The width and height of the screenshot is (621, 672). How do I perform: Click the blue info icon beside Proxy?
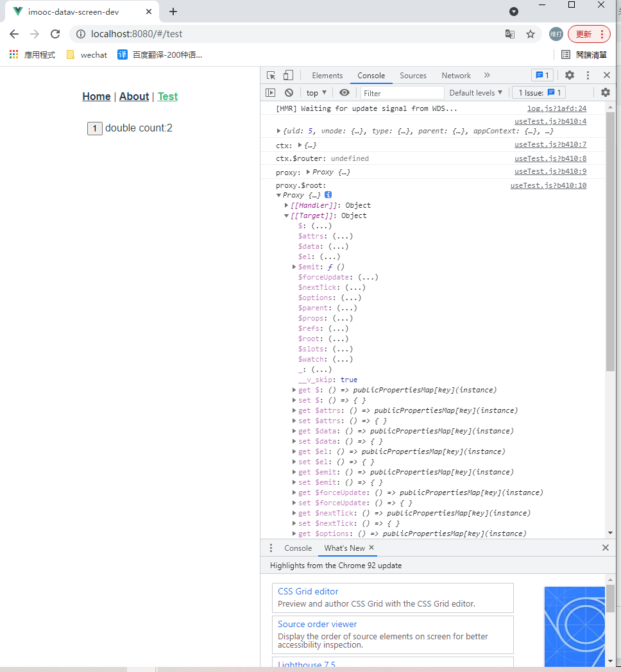328,194
